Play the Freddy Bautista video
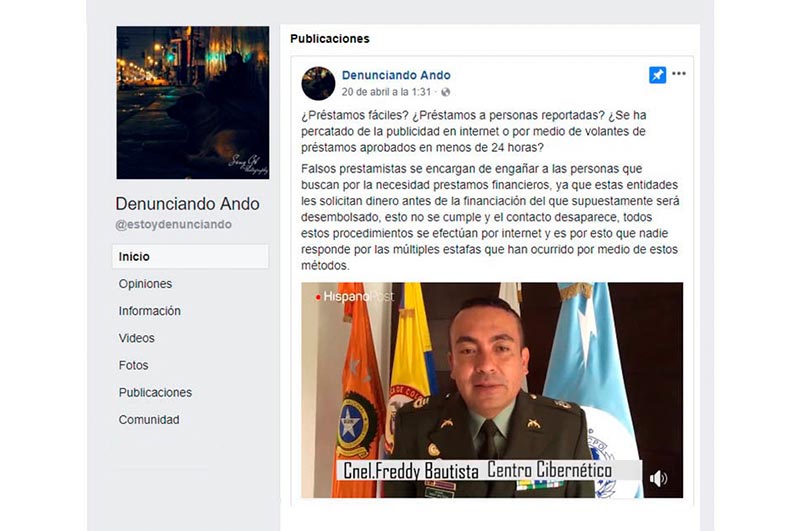The image size is (800, 531). (492, 390)
